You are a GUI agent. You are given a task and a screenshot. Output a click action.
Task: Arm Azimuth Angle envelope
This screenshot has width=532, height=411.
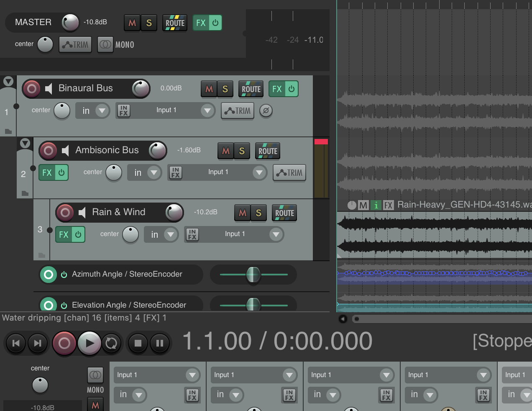(x=48, y=275)
